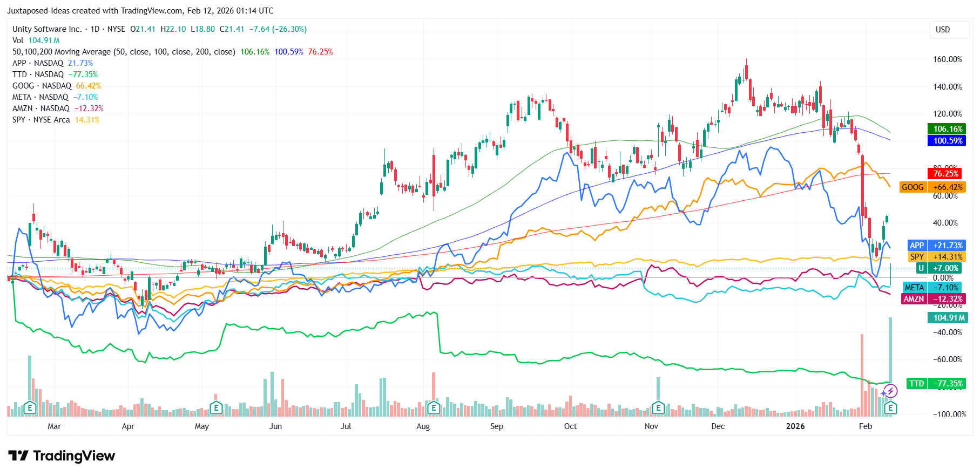Click the Dec label on time axis
980x476 pixels.
click(718, 426)
